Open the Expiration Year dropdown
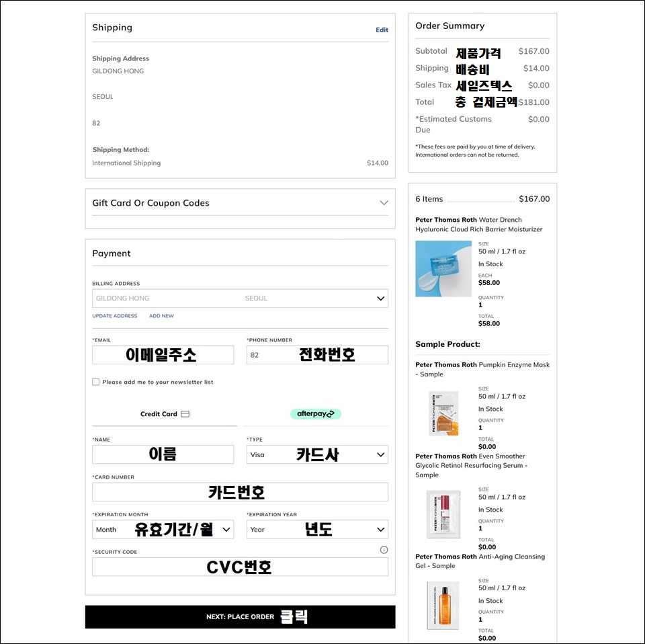Image resolution: width=645 pixels, height=644 pixels. 317,530
